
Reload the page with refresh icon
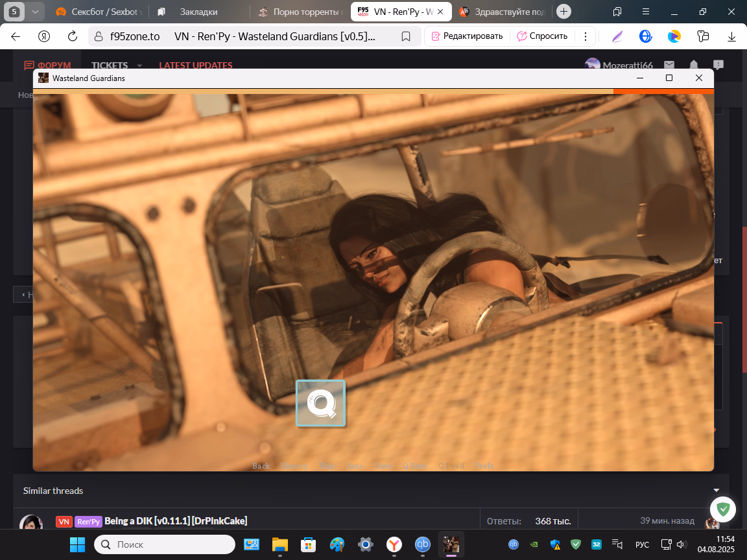pos(73,36)
